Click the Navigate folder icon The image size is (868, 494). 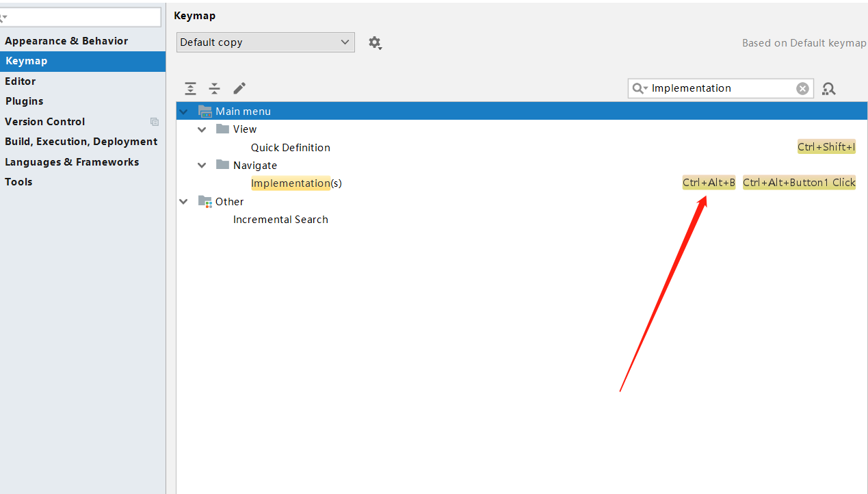pyautogui.click(x=222, y=165)
